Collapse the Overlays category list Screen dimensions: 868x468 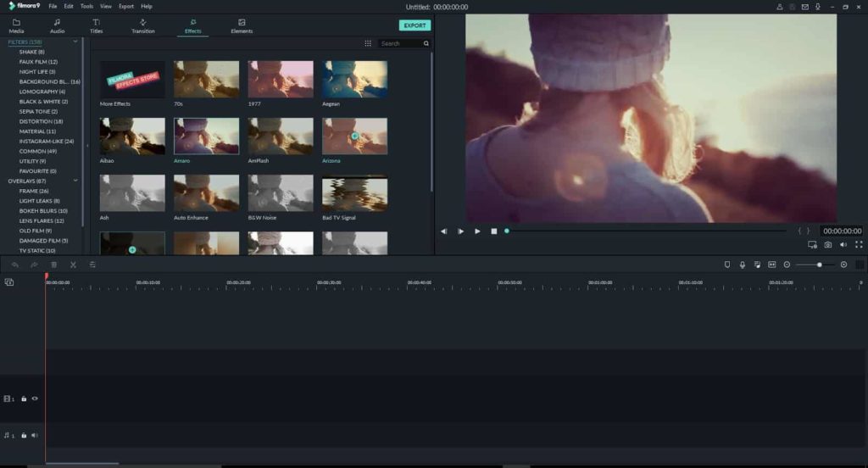click(x=75, y=181)
